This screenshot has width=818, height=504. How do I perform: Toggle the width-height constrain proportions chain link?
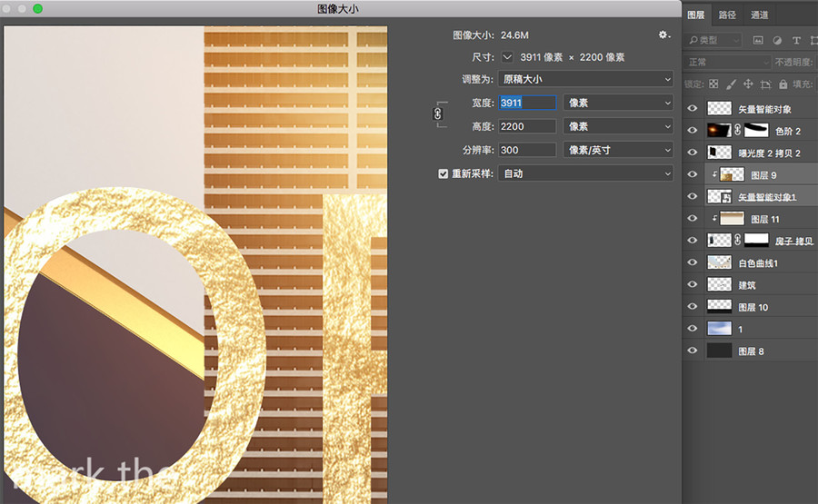438,114
